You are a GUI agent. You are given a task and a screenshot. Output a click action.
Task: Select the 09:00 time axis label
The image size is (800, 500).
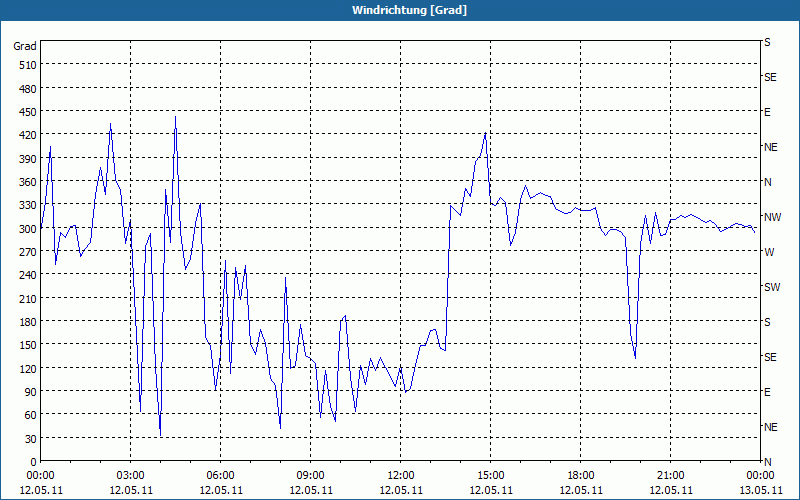tap(310, 476)
